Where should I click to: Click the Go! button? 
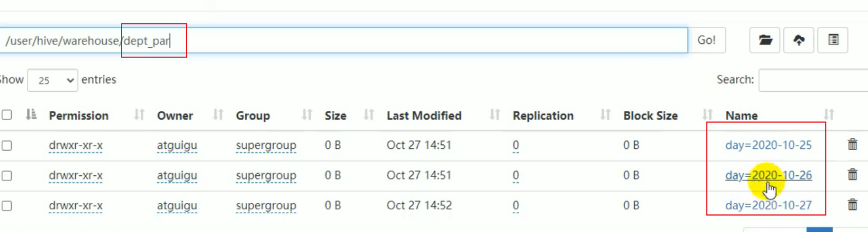click(707, 40)
